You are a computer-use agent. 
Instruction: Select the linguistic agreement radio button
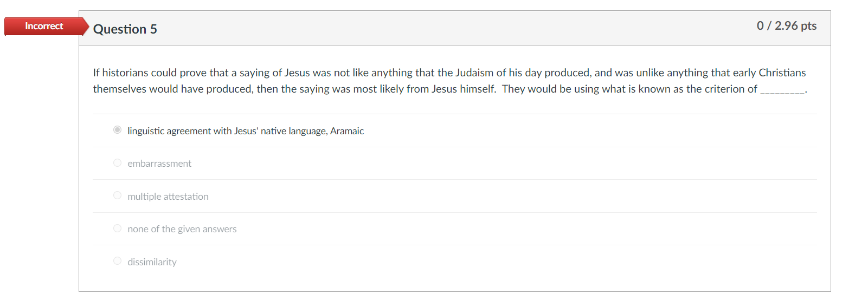point(117,130)
